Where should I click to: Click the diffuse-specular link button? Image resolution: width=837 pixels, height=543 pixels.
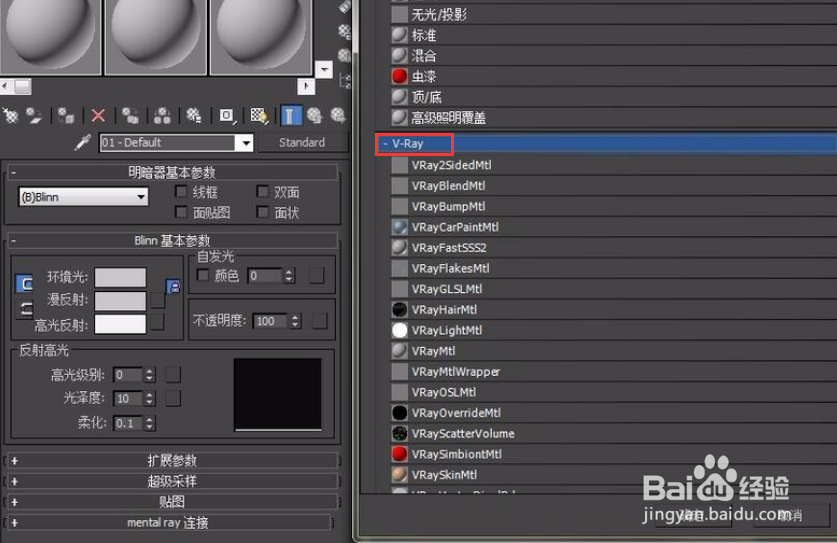[x=25, y=309]
